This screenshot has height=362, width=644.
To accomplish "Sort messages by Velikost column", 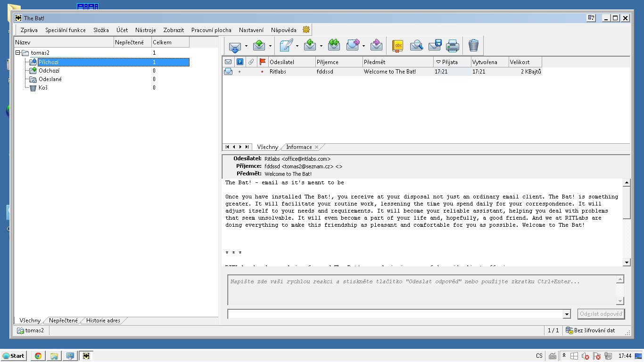I will [525, 62].
